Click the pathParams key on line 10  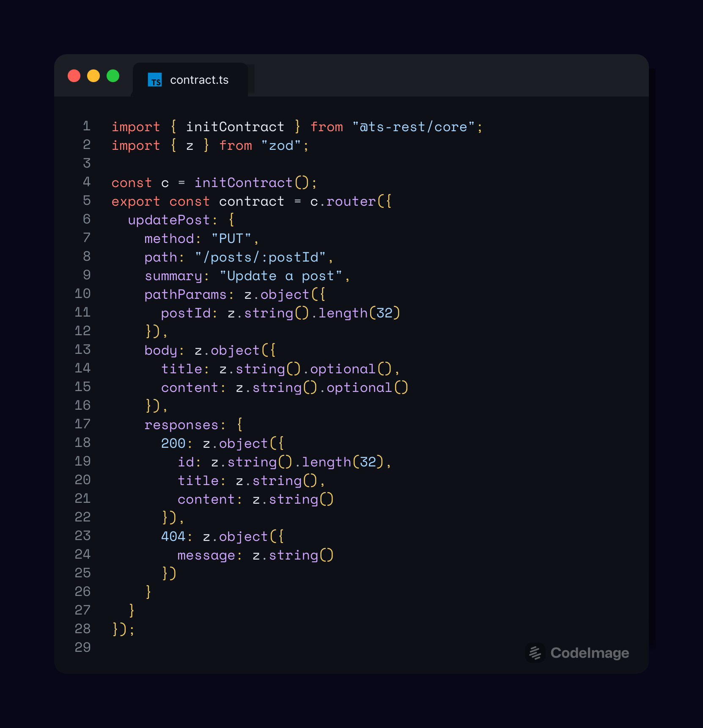[x=185, y=295]
